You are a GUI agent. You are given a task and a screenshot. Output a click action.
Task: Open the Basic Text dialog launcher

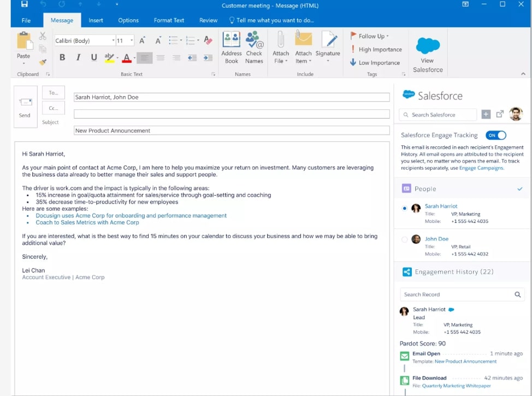point(213,74)
